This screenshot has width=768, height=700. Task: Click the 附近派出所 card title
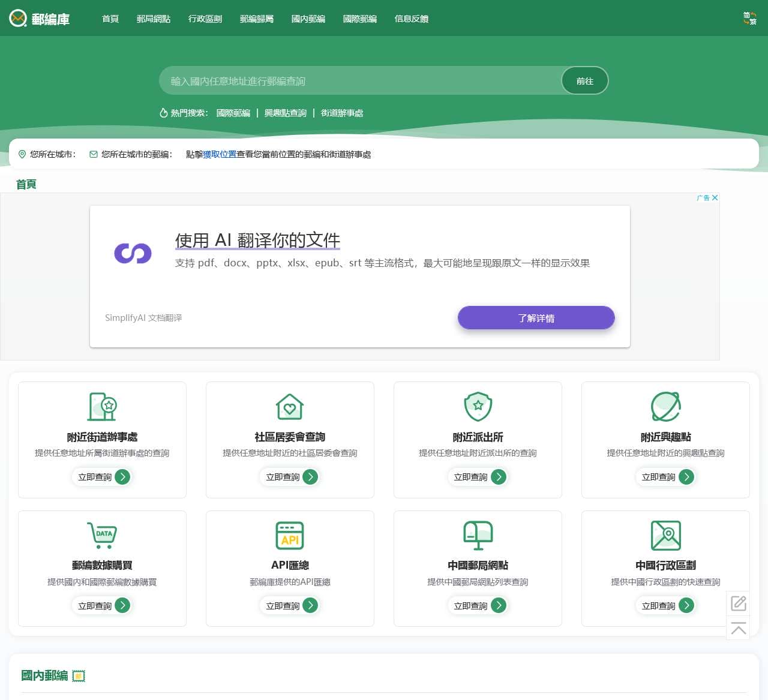478,437
